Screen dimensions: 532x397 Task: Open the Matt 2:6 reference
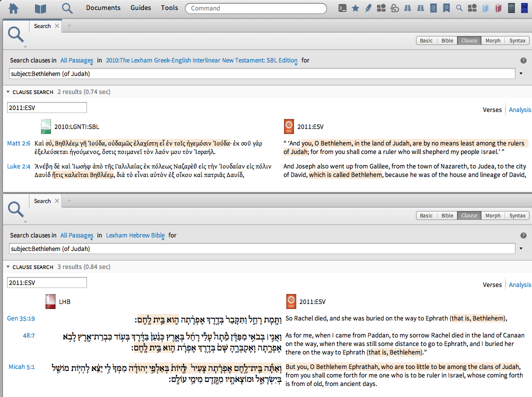coord(18,143)
